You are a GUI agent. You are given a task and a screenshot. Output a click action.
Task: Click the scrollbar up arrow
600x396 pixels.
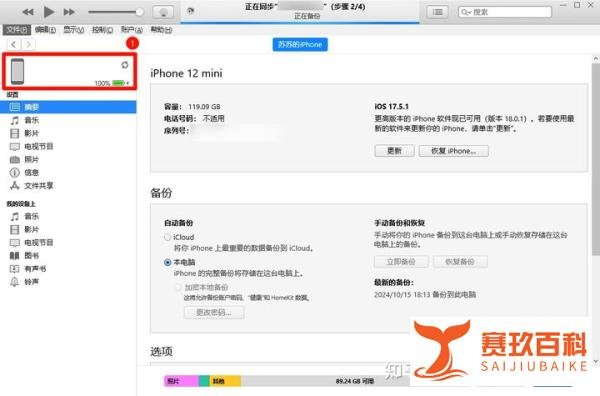[596, 59]
